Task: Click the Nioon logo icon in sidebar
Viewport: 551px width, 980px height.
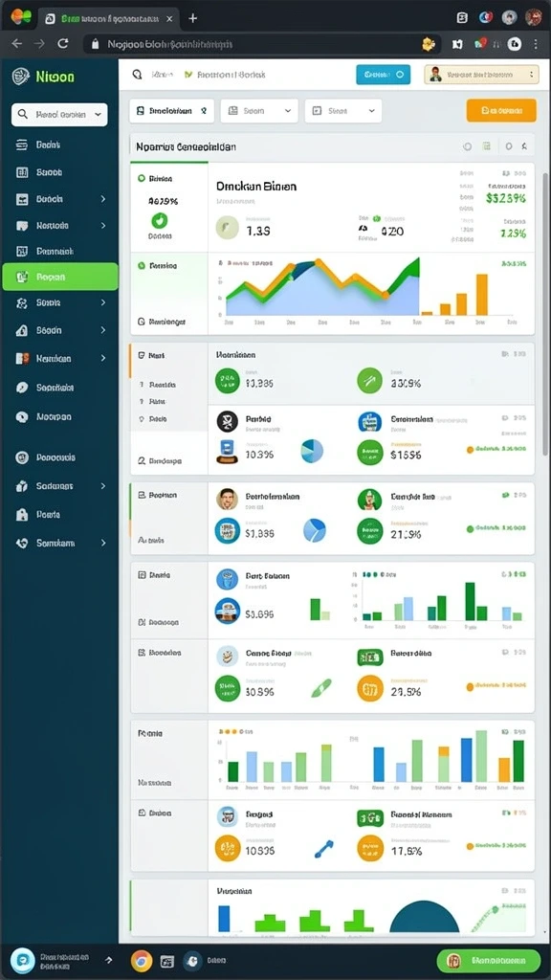Action: click(21, 77)
